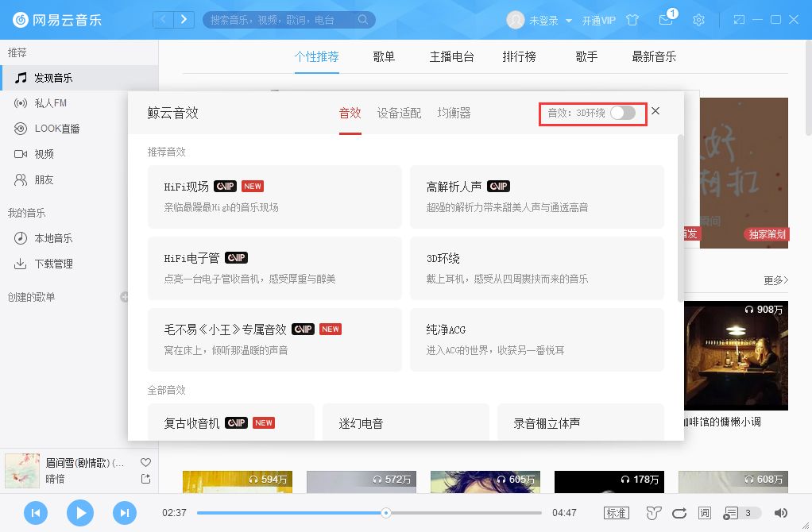Image resolution: width=812 pixels, height=532 pixels.
Task: Favorite 眉间雪 with the heart icon
Action: point(145,461)
